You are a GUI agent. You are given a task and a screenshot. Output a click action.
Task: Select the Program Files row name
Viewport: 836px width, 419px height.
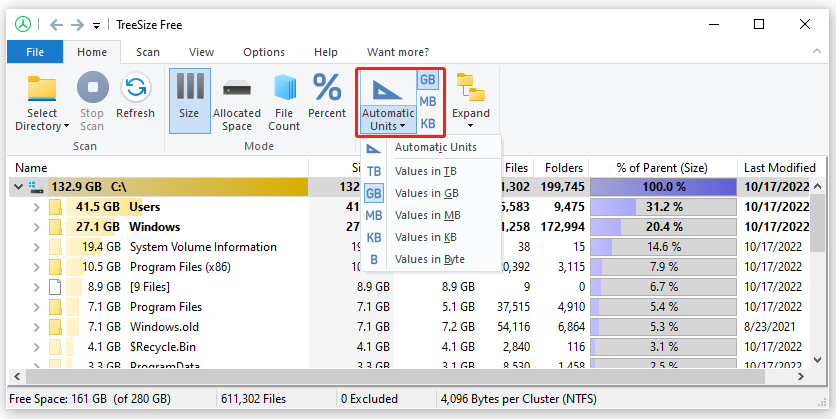click(x=166, y=307)
